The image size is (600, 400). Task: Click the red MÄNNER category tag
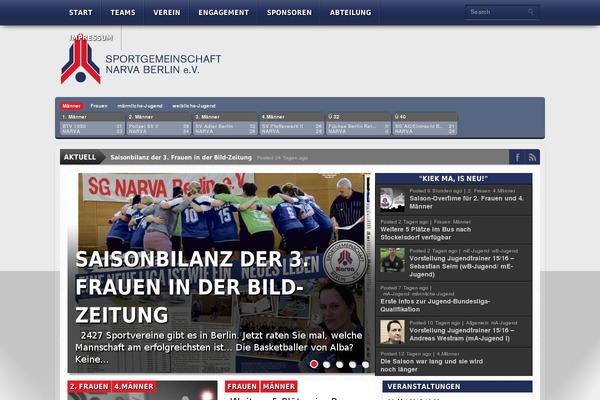pos(279,387)
